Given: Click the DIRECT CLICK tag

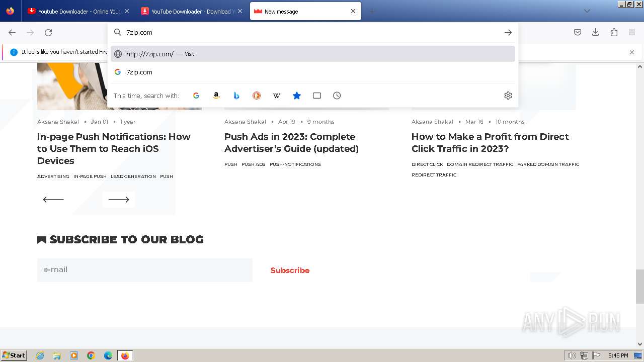Looking at the screenshot, I should [427, 164].
